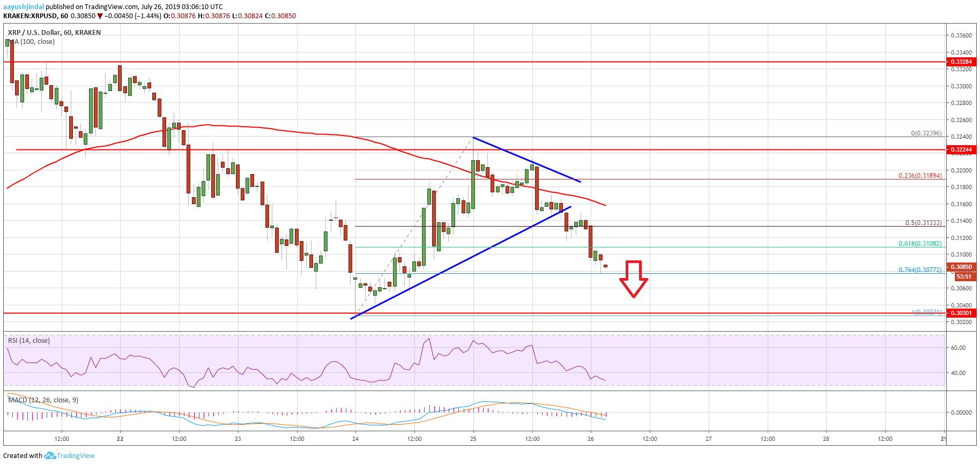
Task: Click the 0.33284 red price label
Action: (961, 62)
